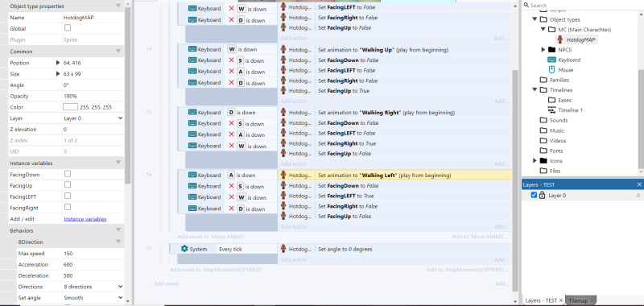Expand the Size property arrow
The width and height of the screenshot is (644, 306).
tap(58, 74)
